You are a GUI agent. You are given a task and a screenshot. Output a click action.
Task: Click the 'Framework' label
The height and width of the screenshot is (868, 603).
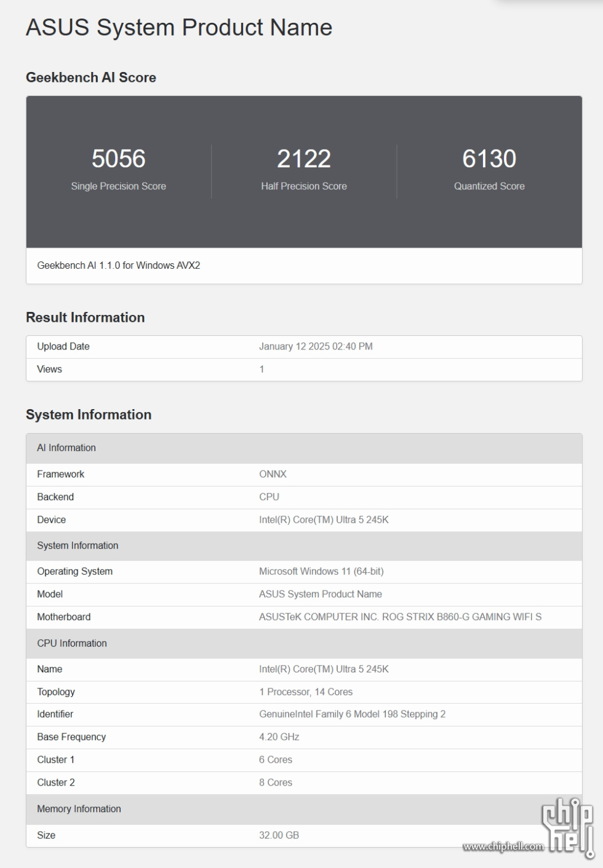click(x=60, y=474)
